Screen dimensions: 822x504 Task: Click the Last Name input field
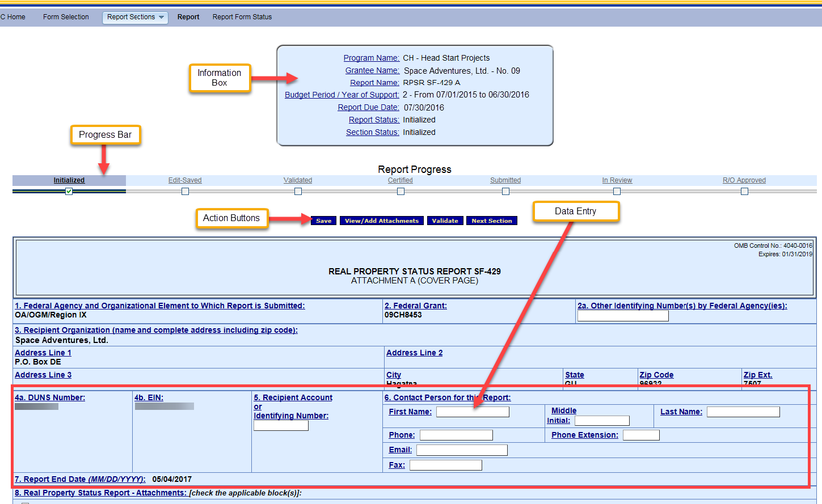coord(743,412)
